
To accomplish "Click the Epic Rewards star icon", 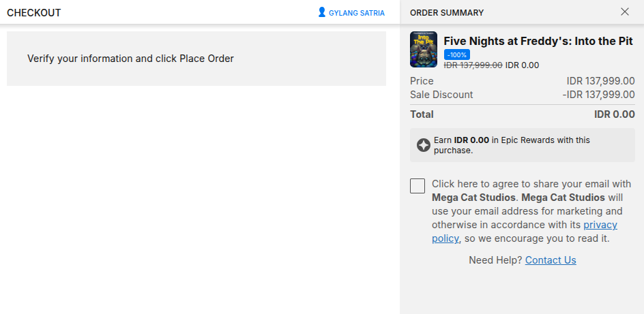I will tap(424, 144).
